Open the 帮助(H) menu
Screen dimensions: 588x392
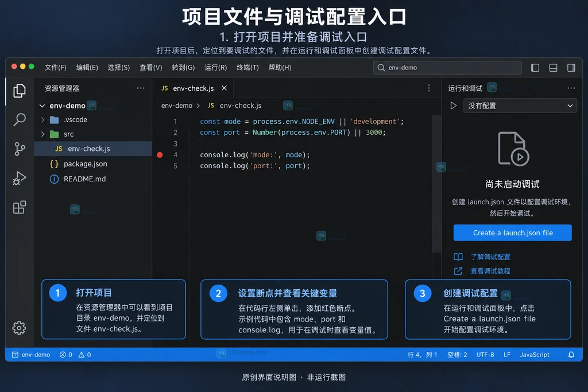280,68
